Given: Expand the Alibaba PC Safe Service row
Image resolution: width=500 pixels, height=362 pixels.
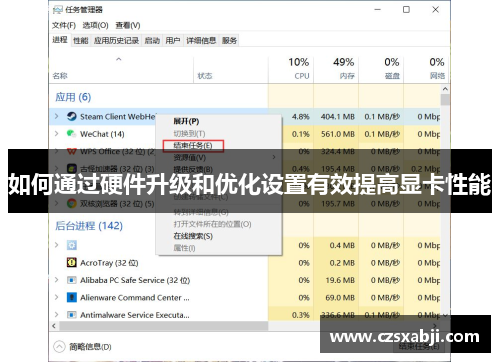Looking at the screenshot, I should (56, 280).
